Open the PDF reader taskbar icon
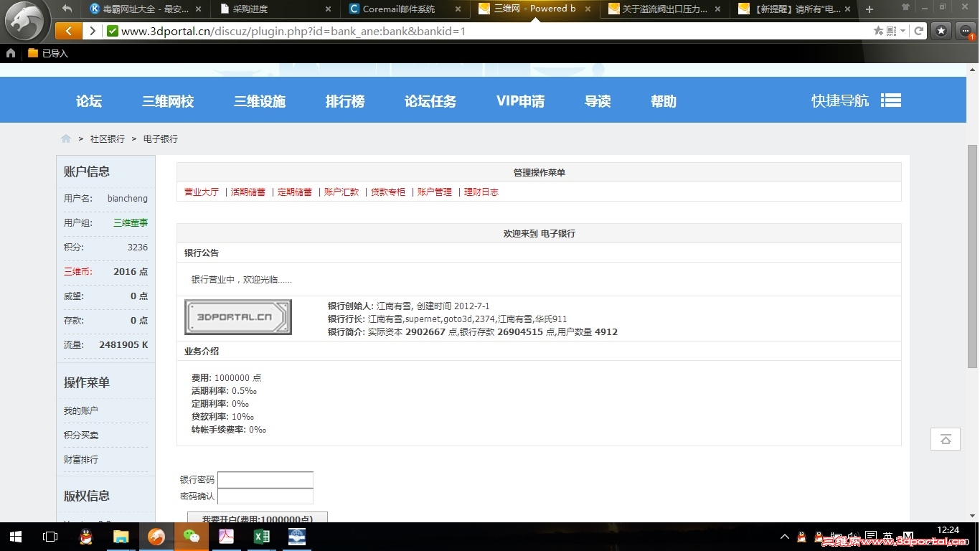 pos(227,537)
